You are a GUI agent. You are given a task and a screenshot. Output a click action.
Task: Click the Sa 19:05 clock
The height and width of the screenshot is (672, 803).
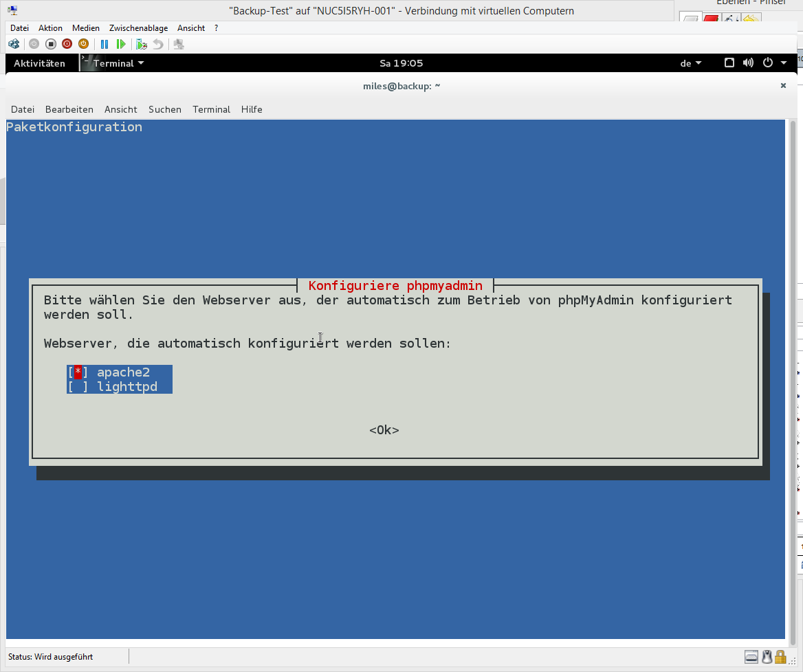pyautogui.click(x=401, y=63)
